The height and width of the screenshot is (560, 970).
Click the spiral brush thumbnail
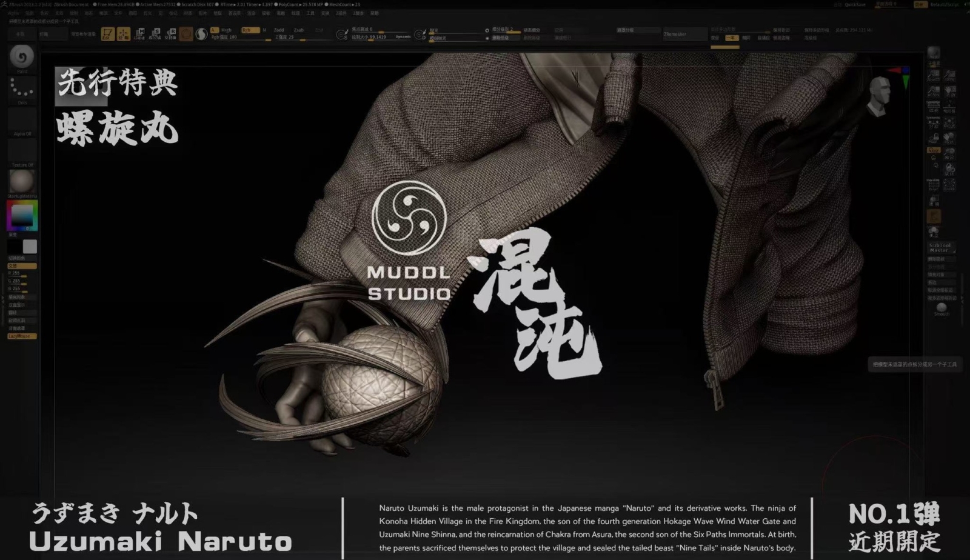coord(22,57)
